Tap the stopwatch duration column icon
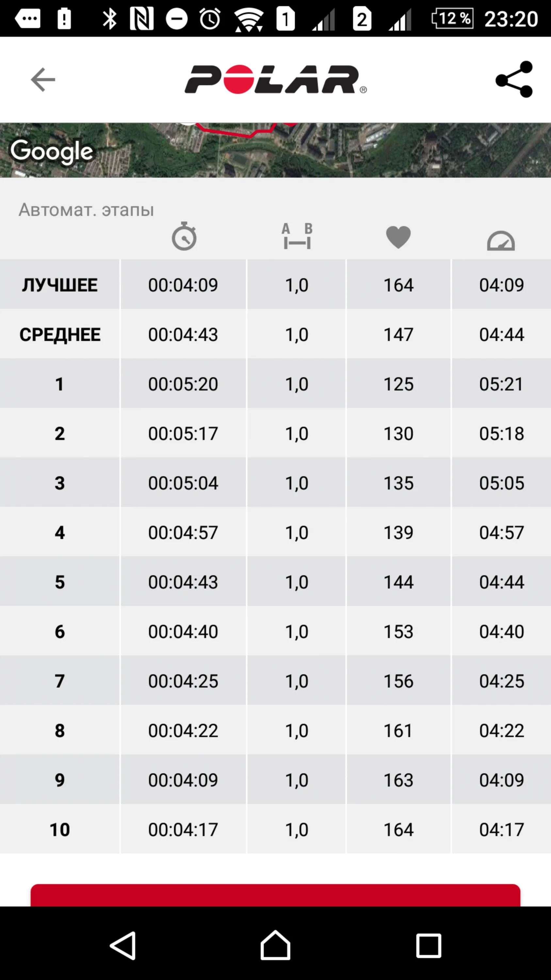This screenshot has height=980, width=551. (x=184, y=236)
